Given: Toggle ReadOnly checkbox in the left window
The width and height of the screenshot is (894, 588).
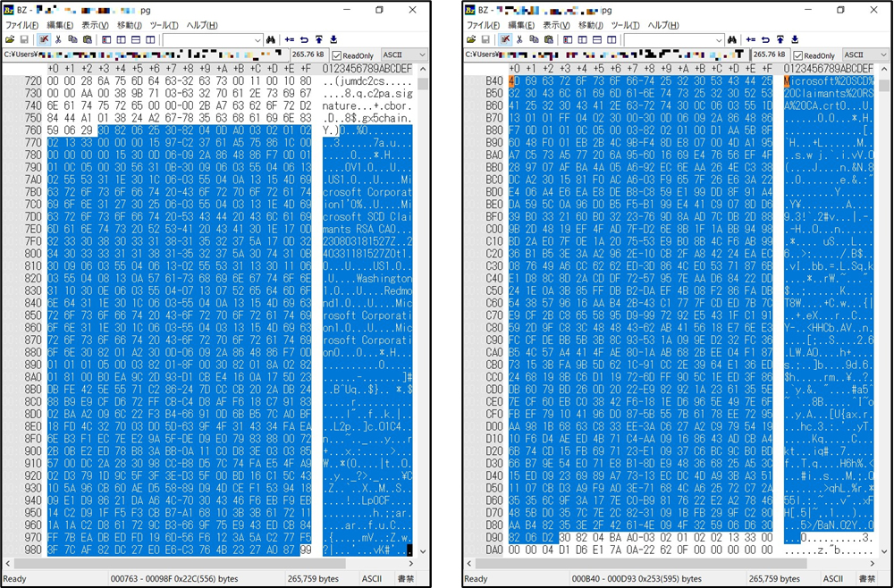Looking at the screenshot, I should 337,55.
